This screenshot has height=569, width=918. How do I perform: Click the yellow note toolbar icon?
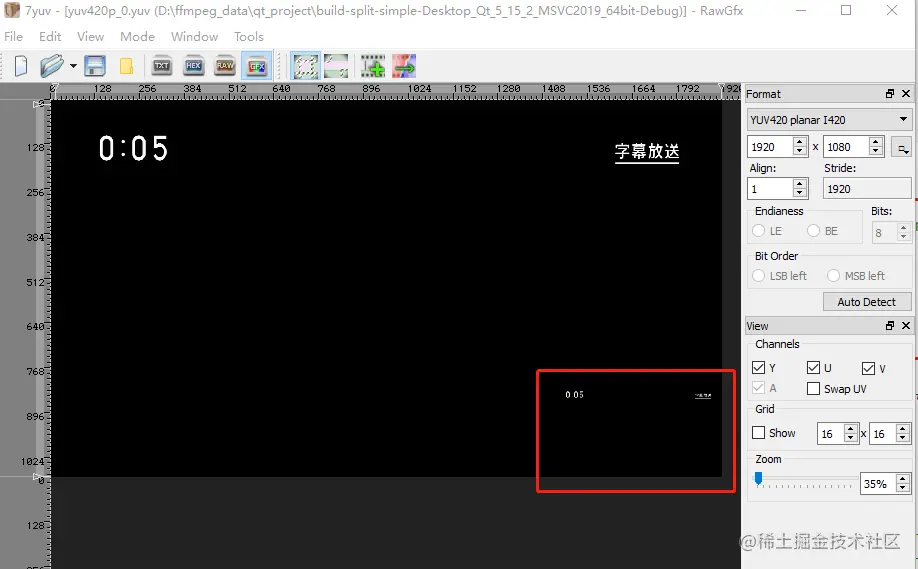click(x=126, y=66)
